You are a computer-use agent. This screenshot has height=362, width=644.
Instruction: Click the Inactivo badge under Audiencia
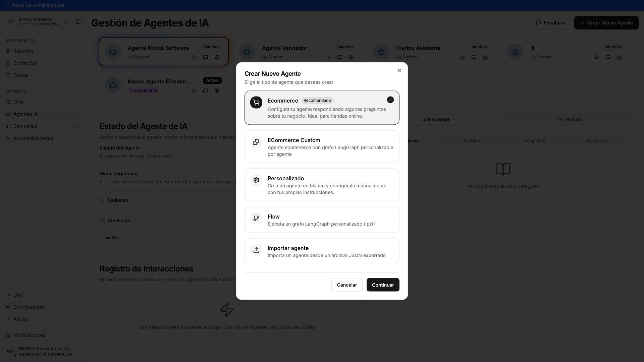point(111,238)
